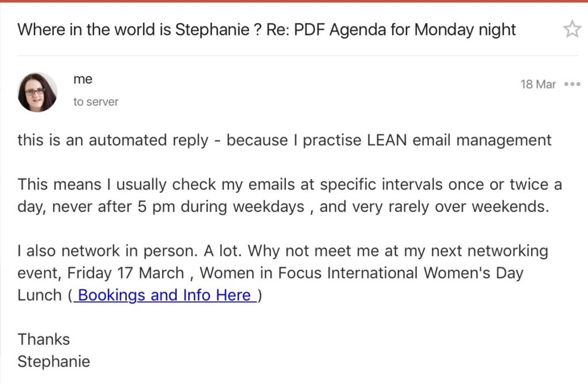Open the three-dot more options menu
The width and height of the screenshot is (588, 384).
[x=572, y=84]
